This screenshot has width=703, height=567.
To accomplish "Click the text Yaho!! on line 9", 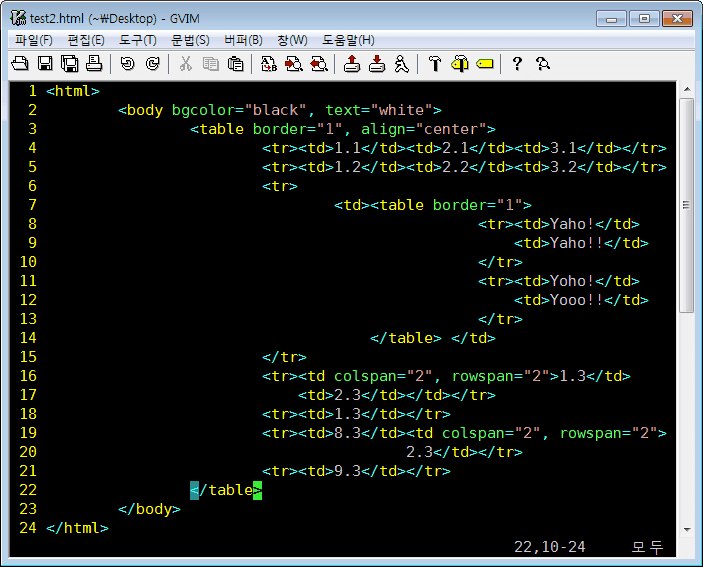I will pyautogui.click(x=577, y=243).
